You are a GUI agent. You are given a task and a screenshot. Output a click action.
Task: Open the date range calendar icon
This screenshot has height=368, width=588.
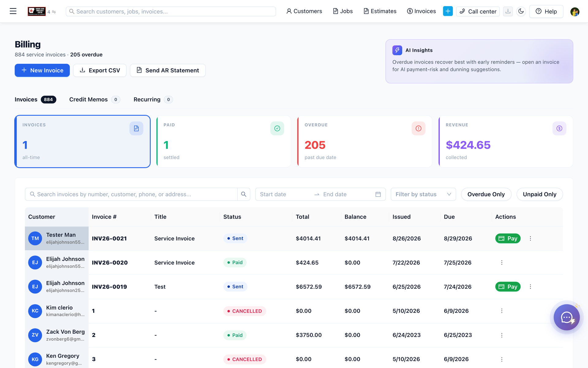tap(378, 194)
